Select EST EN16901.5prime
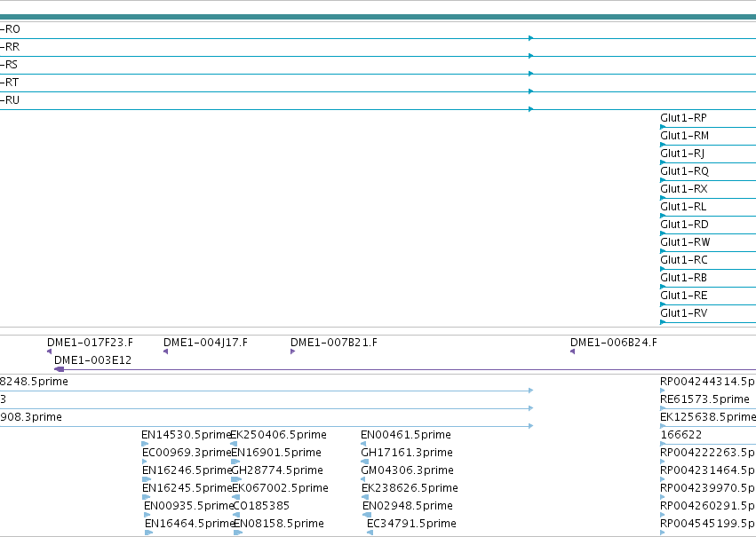Screen dimensions: 756x537 coord(276,453)
